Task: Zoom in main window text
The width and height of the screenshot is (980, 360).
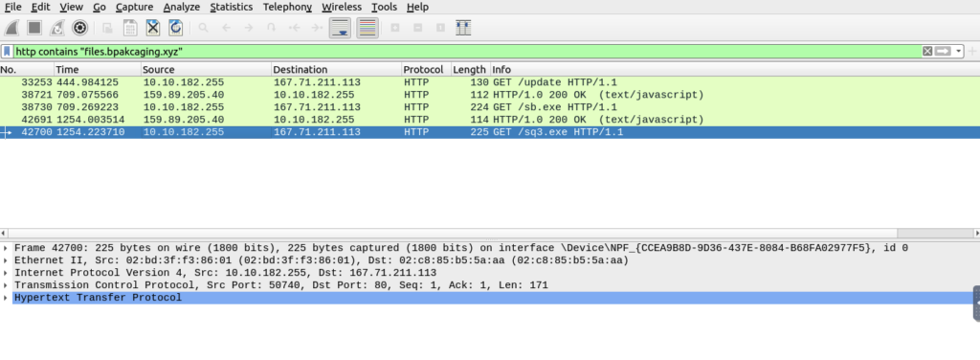Action: [395, 28]
